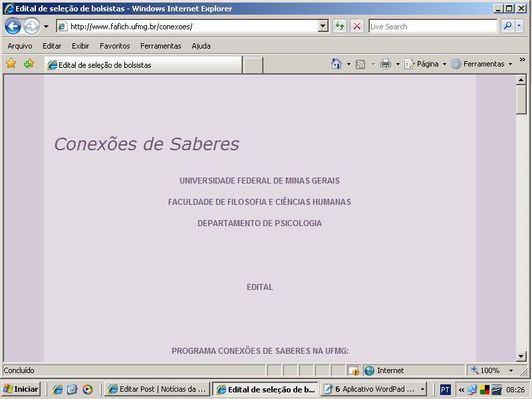532x399 pixels.
Task: Select the Edital de seleção de bolsistas tab
Action: [143, 65]
